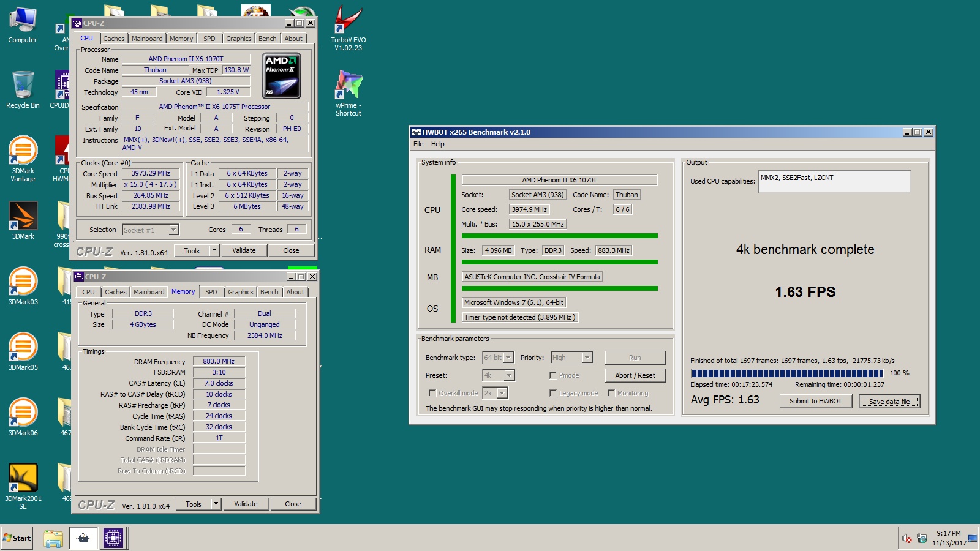
Task: Open Overkill 2x multiplier dropdown
Action: (502, 393)
